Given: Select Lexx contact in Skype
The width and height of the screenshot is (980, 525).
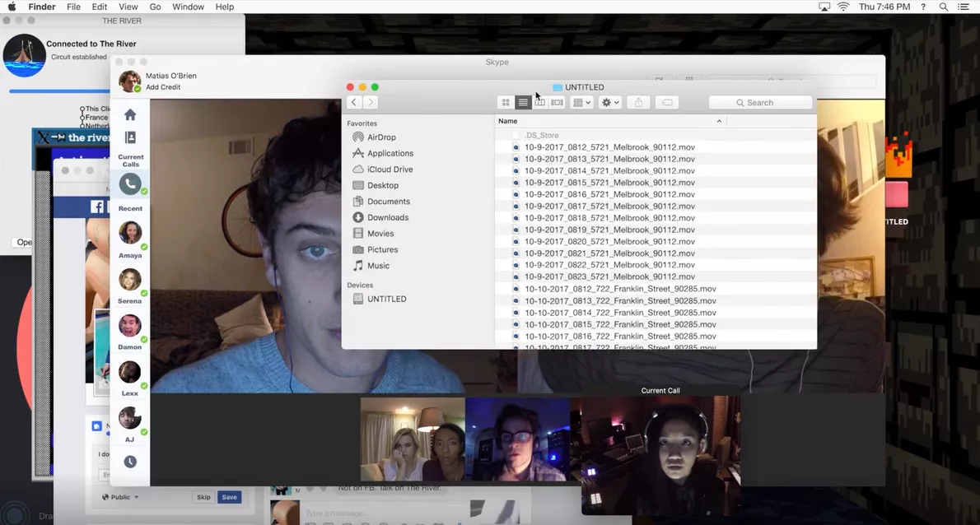Looking at the screenshot, I should click(130, 378).
